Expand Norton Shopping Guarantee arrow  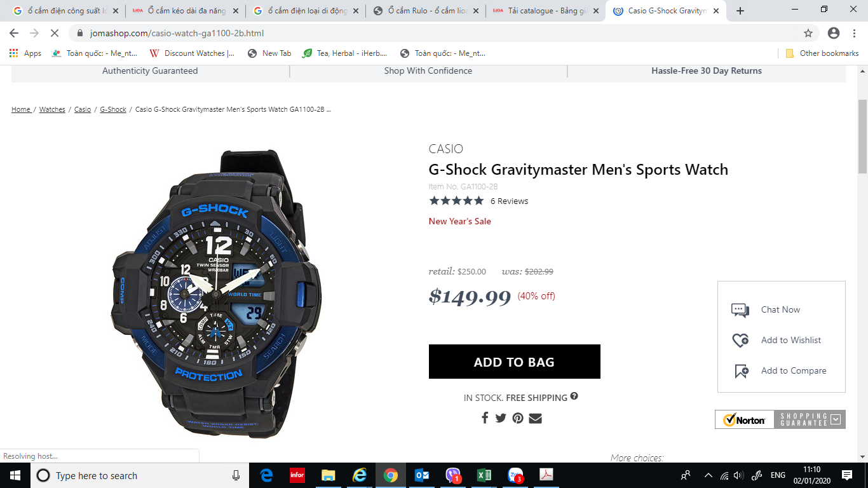[836, 419]
